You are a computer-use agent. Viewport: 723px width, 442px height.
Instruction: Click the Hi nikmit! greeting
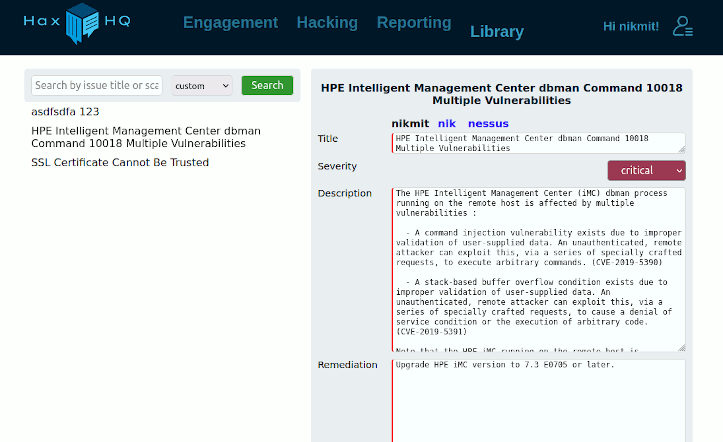coord(631,27)
